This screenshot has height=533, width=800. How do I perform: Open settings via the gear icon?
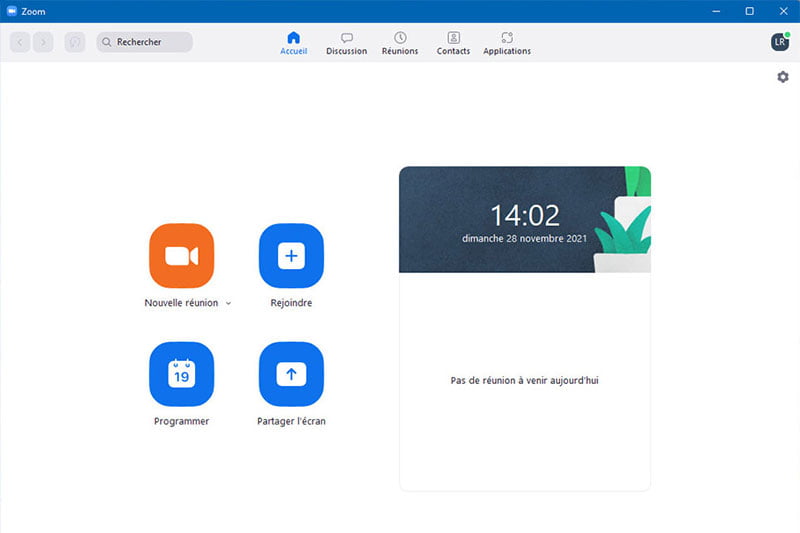[x=783, y=77]
